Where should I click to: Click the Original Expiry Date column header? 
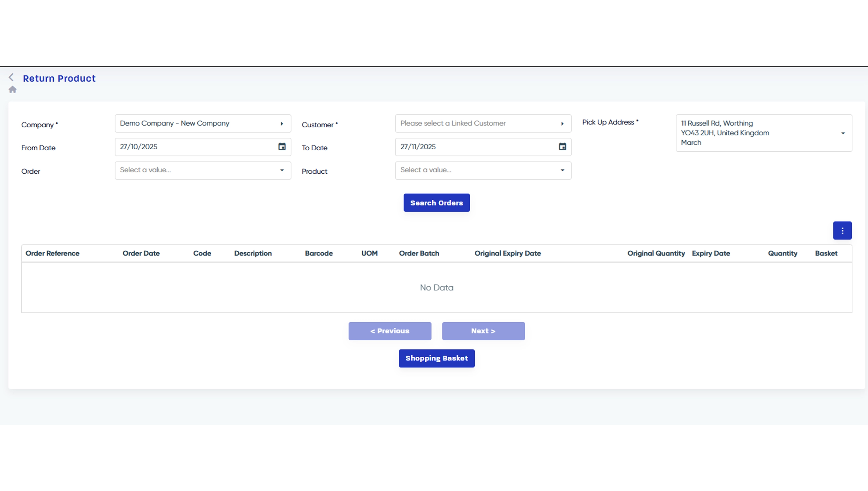coord(508,253)
